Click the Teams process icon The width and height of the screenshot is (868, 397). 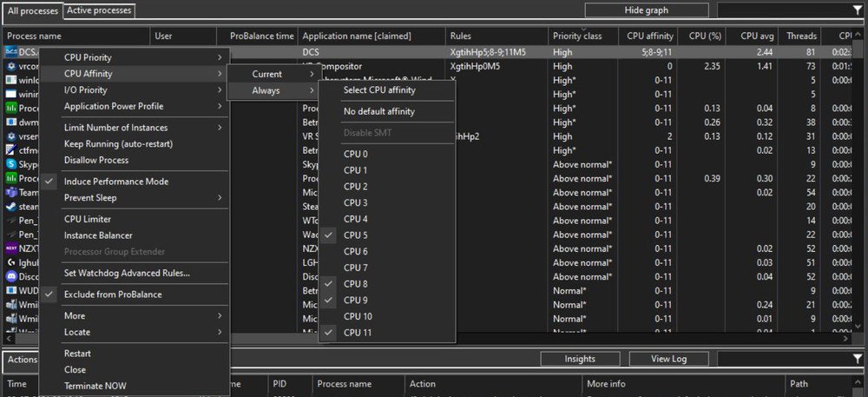11,193
